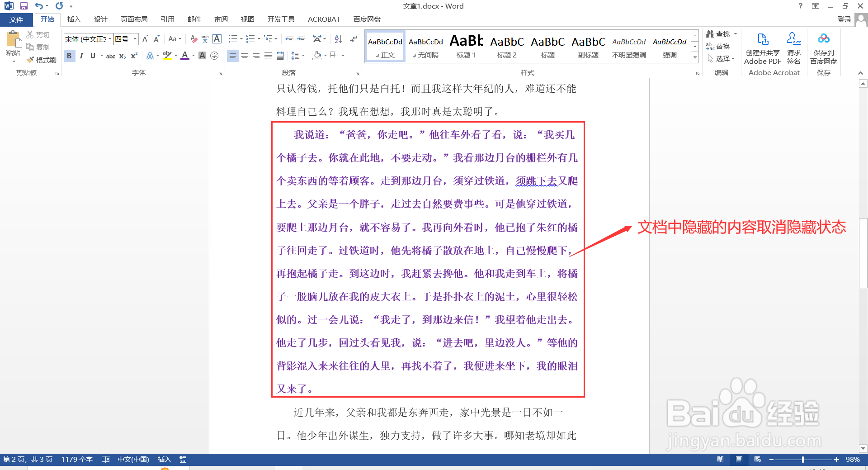Switch to Read Mode view in status bar
Viewport: 868px width, 470px height.
point(720,460)
